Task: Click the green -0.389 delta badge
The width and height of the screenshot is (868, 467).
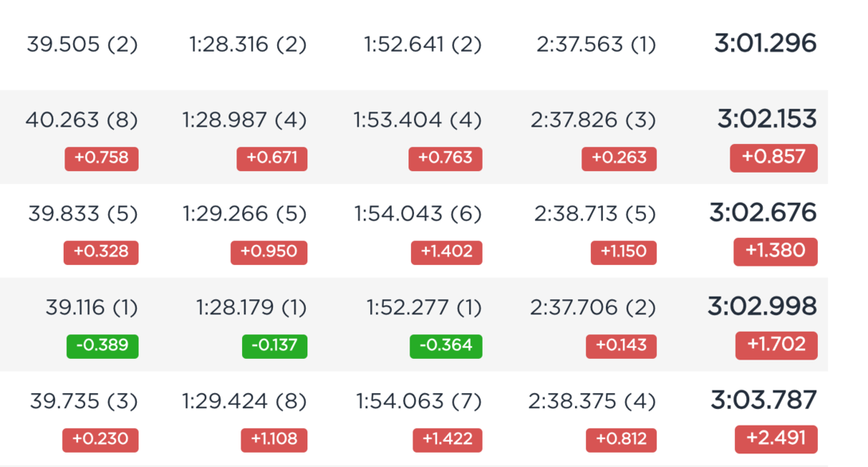Action: 103,346
